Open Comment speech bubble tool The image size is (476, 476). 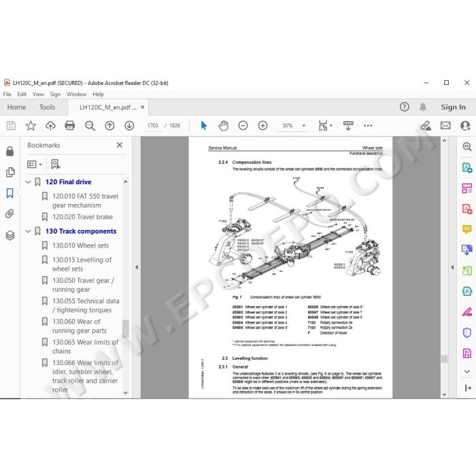coord(467,229)
